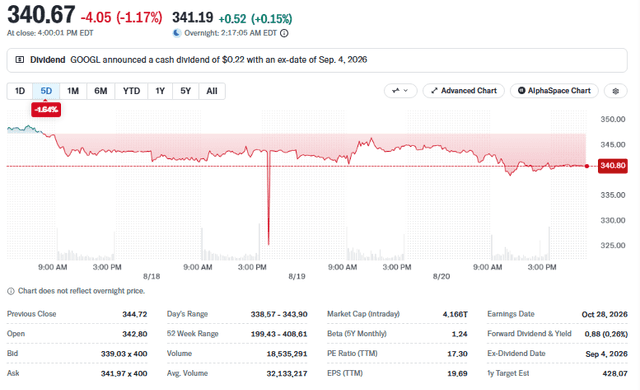The width and height of the screenshot is (640, 390).
Task: Click the 52 Week Range value 199.43 - 408.61
Action: coord(279,334)
